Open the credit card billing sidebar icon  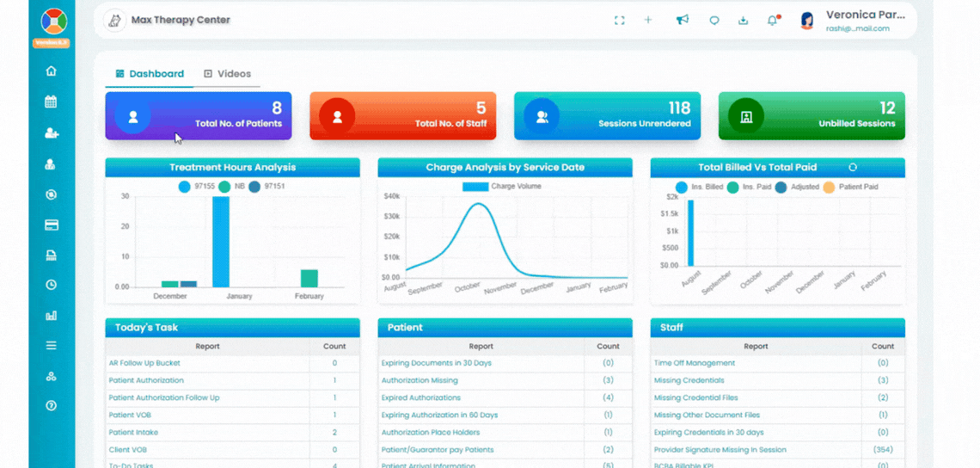click(x=52, y=225)
